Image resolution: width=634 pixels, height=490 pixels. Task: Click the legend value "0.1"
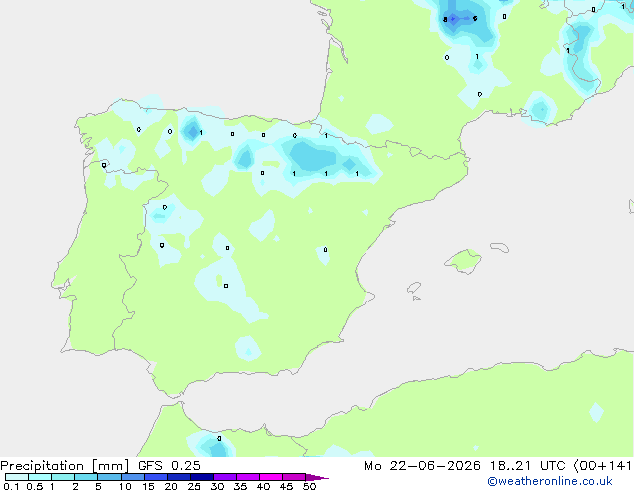coord(11,486)
